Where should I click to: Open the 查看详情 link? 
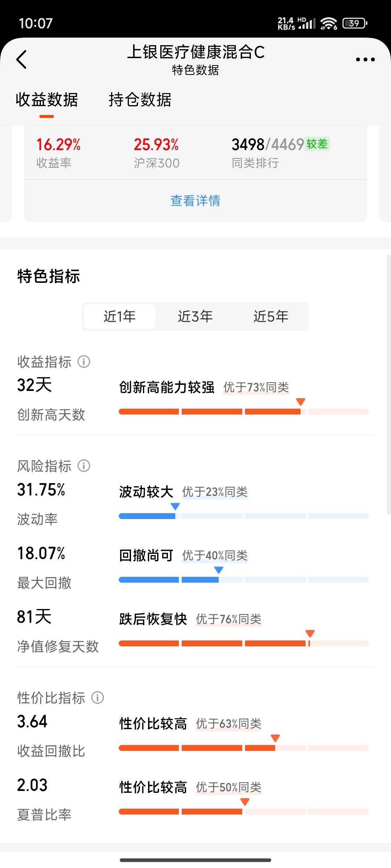click(195, 201)
